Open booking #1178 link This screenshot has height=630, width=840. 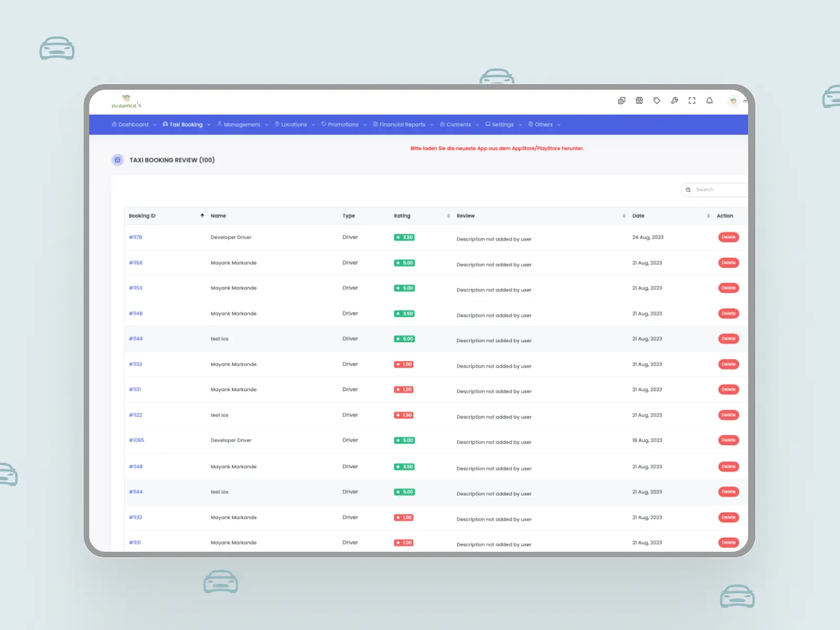(135, 237)
